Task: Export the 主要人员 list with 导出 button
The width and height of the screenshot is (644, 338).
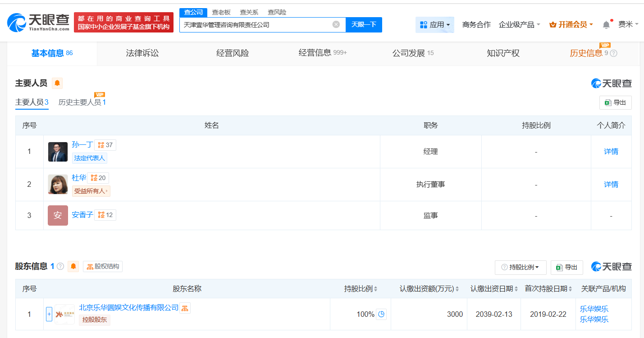Action: click(616, 102)
